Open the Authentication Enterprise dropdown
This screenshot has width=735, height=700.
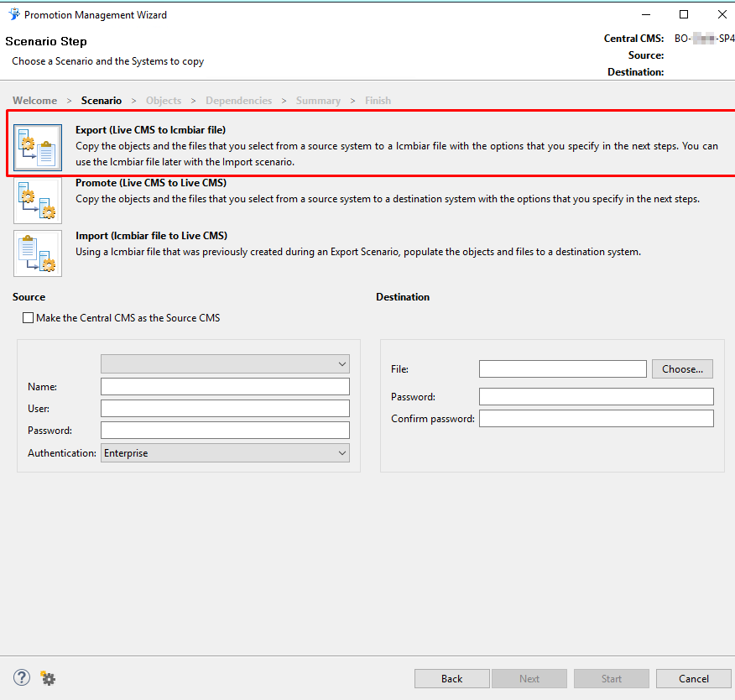(x=225, y=453)
